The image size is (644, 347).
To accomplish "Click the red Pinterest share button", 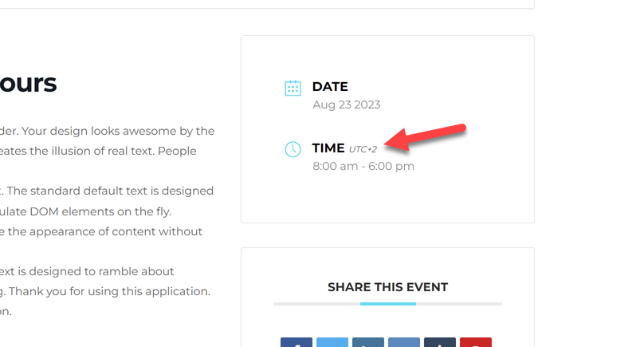I will click(x=475, y=342).
